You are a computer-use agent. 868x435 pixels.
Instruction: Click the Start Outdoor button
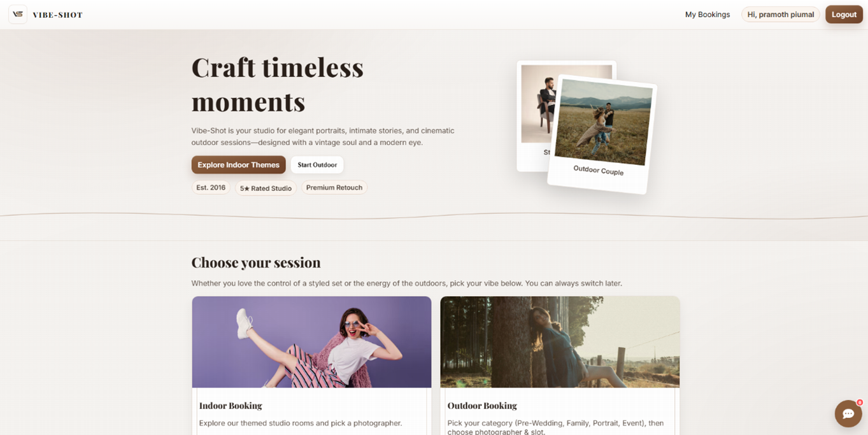pos(317,165)
